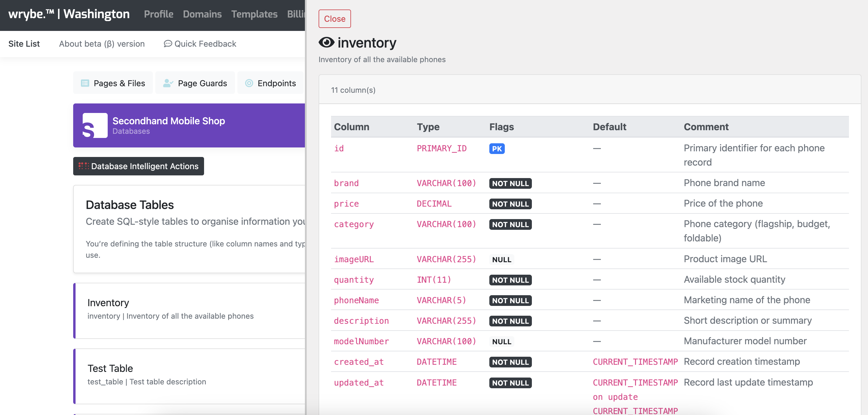
Task: Click the Page Guards user icon
Action: (x=168, y=83)
